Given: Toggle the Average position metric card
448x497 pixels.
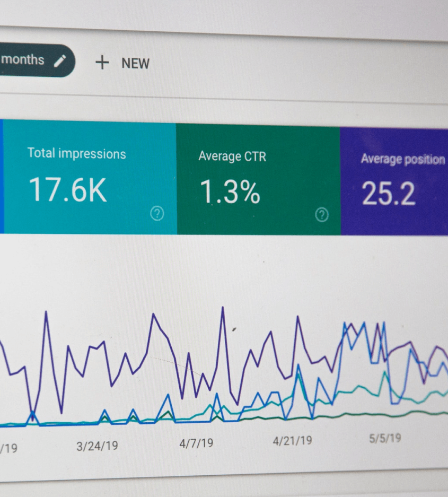Looking at the screenshot, I should (x=394, y=180).
